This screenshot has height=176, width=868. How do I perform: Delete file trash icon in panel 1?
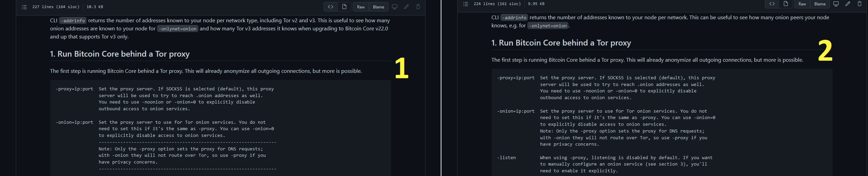pos(418,7)
